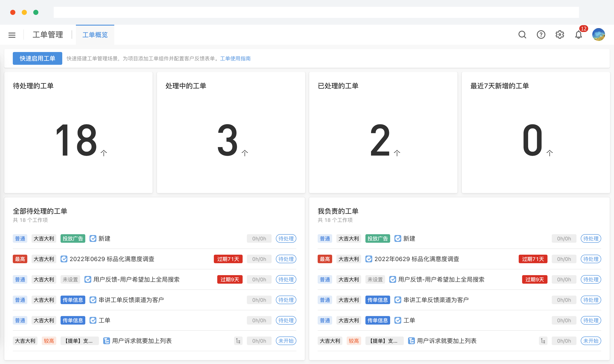The width and height of the screenshot is (614, 364).
Task: Click the user profile avatar
Action: (599, 35)
